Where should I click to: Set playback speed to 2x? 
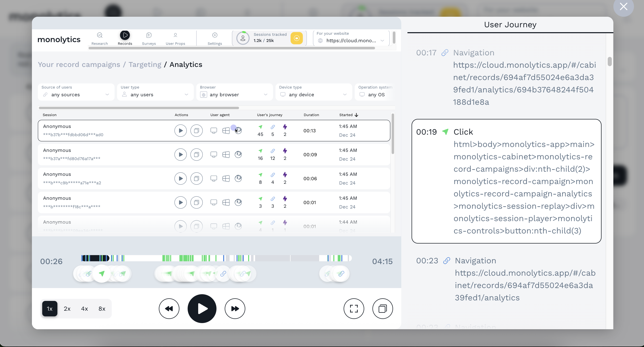[x=67, y=309]
